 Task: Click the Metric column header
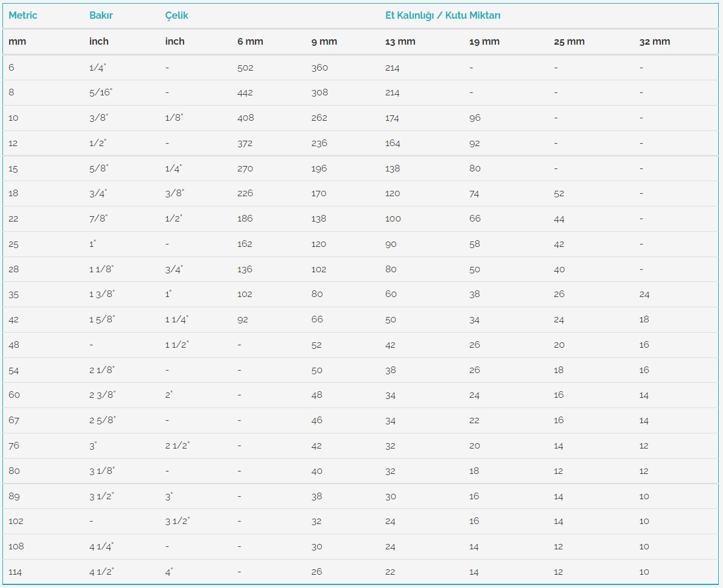click(x=23, y=16)
